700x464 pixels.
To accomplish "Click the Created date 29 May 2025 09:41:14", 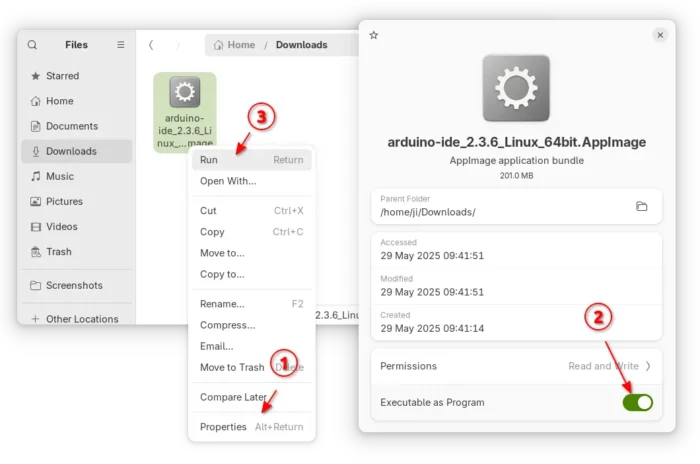I will 432,328.
